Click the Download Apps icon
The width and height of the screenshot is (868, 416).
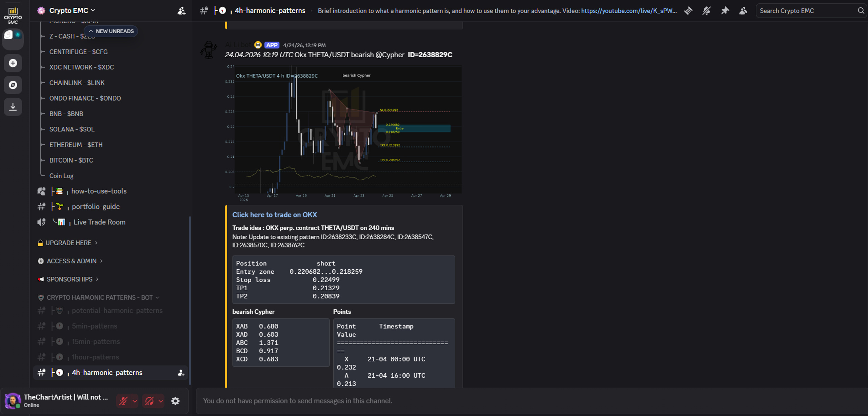click(13, 107)
